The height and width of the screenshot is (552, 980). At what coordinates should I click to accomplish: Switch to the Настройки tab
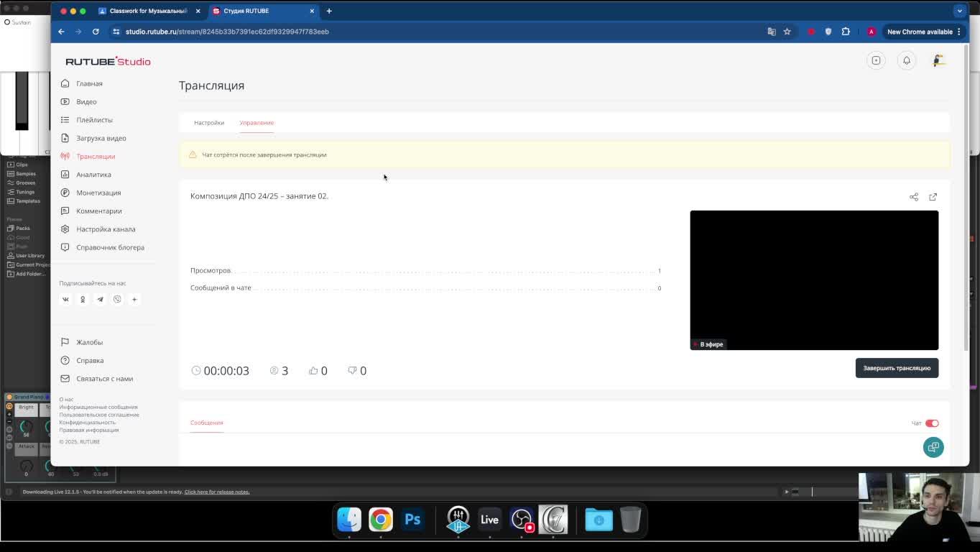(209, 123)
